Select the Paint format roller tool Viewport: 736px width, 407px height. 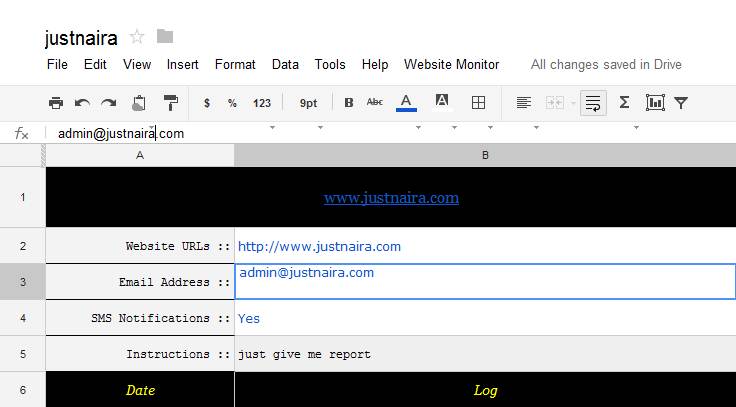(170, 102)
